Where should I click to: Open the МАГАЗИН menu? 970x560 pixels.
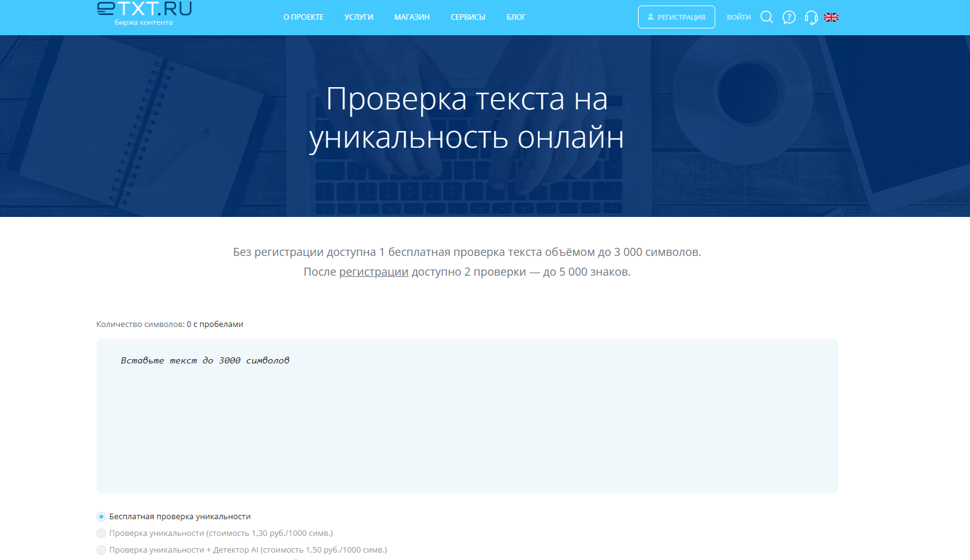[x=412, y=17]
